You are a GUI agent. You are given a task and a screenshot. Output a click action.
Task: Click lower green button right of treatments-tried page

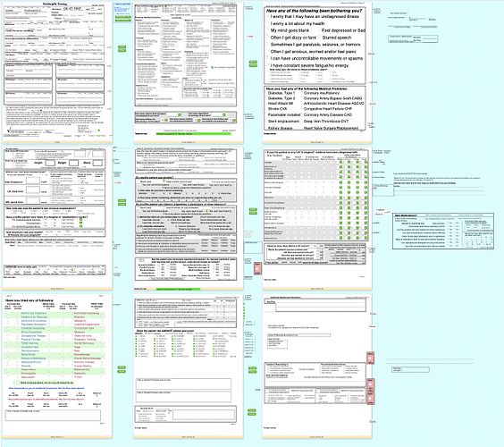tap(122, 371)
